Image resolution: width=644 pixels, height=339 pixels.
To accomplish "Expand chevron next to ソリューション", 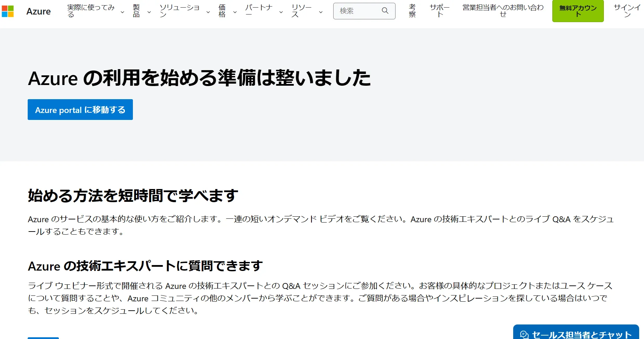I will (208, 12).
